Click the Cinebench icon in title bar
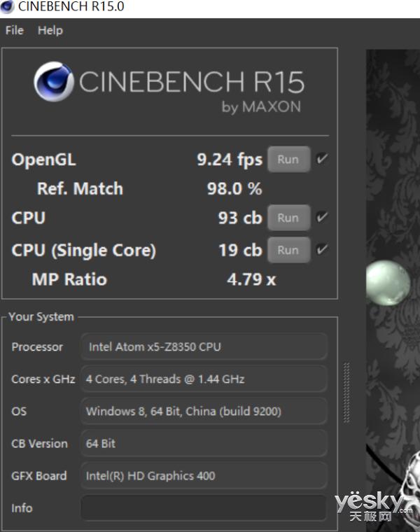 tap(7, 6)
